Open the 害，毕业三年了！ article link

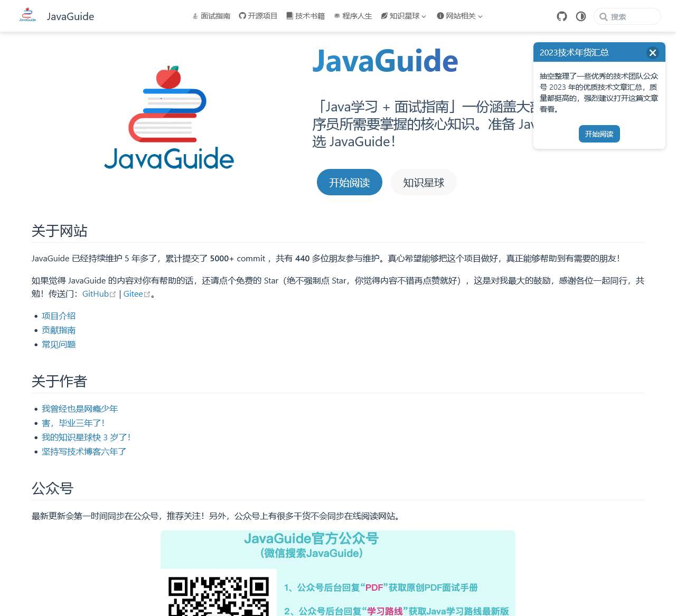click(x=73, y=423)
